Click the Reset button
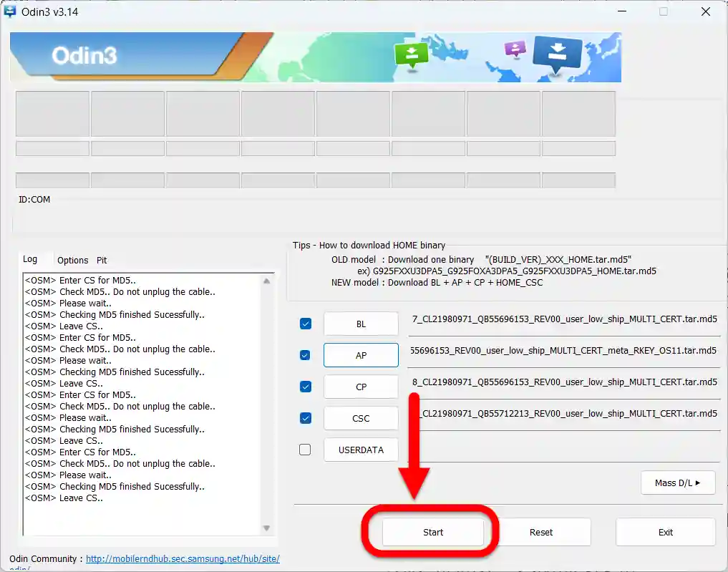This screenshot has width=728, height=572. point(541,532)
